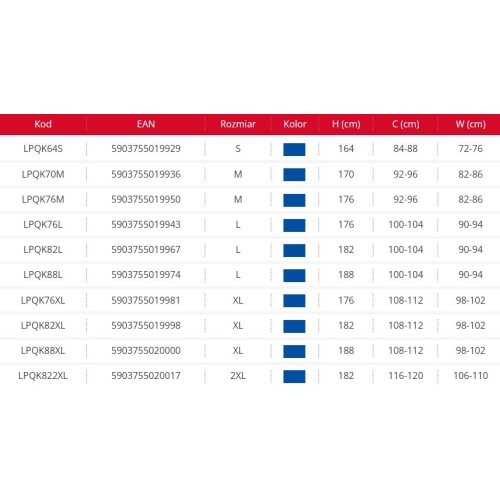
Task: Click the W (cm) column header
Action: click(471, 124)
